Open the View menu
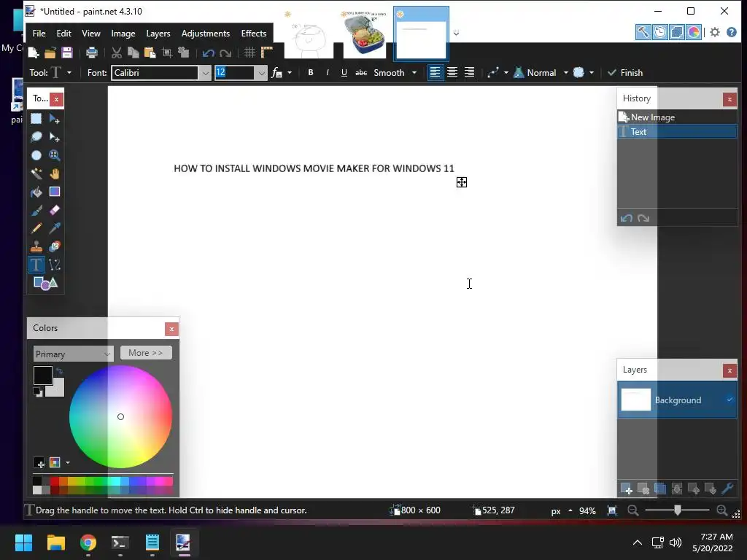The image size is (747, 560). 91,34
